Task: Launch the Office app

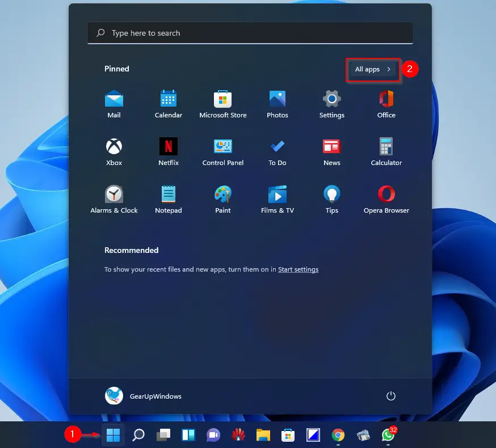Action: pyautogui.click(x=386, y=104)
